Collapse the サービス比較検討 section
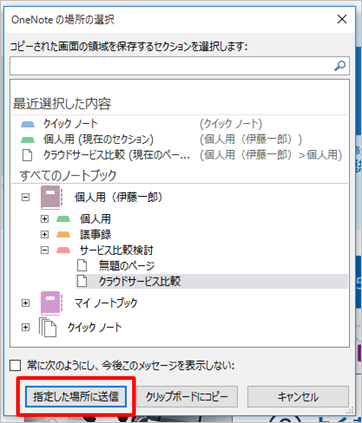 click(x=44, y=250)
